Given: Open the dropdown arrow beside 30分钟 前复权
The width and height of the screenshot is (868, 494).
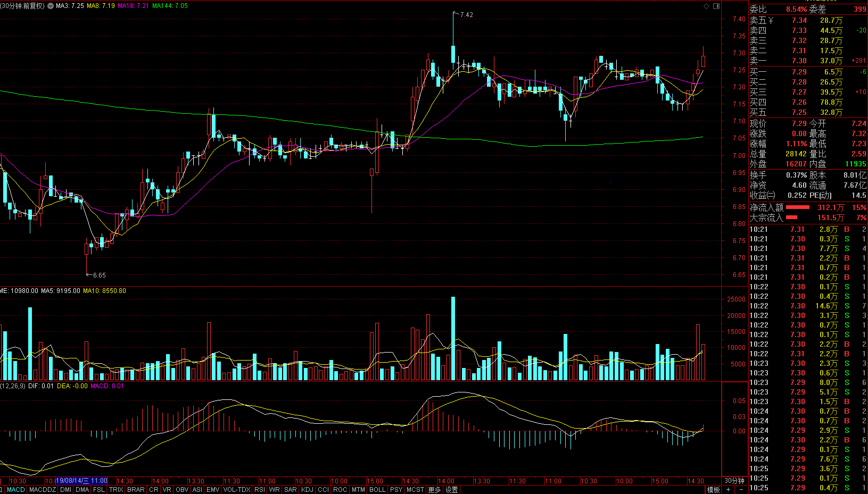Looking at the screenshot, I should point(50,6).
